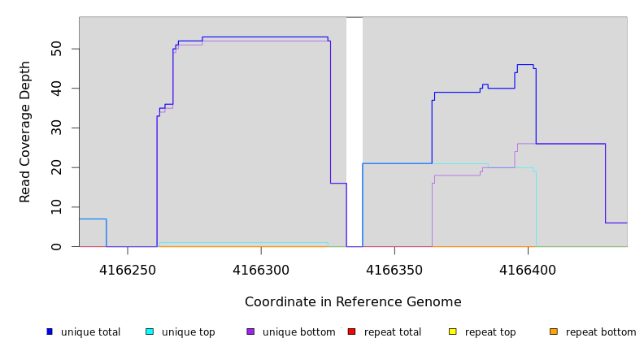Select the "unique total" legend label
This screenshot has height=351, width=644.
click(x=90, y=332)
